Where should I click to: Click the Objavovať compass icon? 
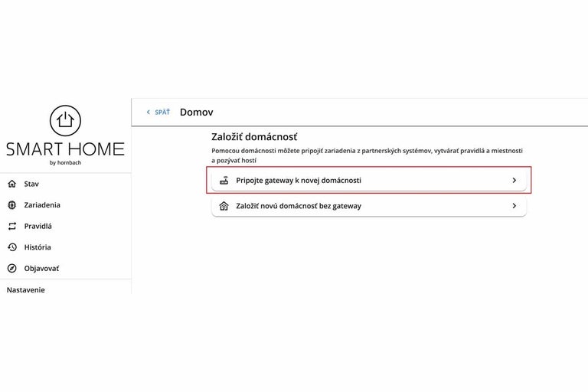point(11,269)
